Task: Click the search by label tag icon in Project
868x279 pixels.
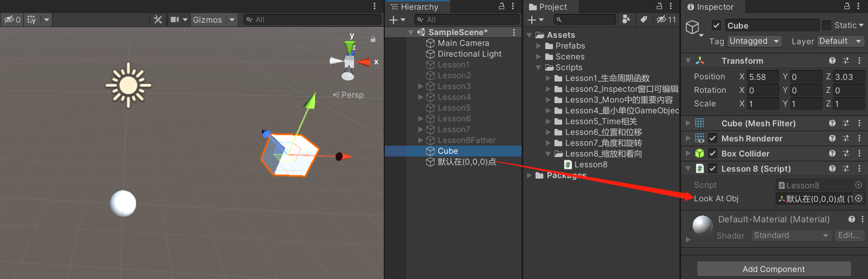Action: pos(643,19)
